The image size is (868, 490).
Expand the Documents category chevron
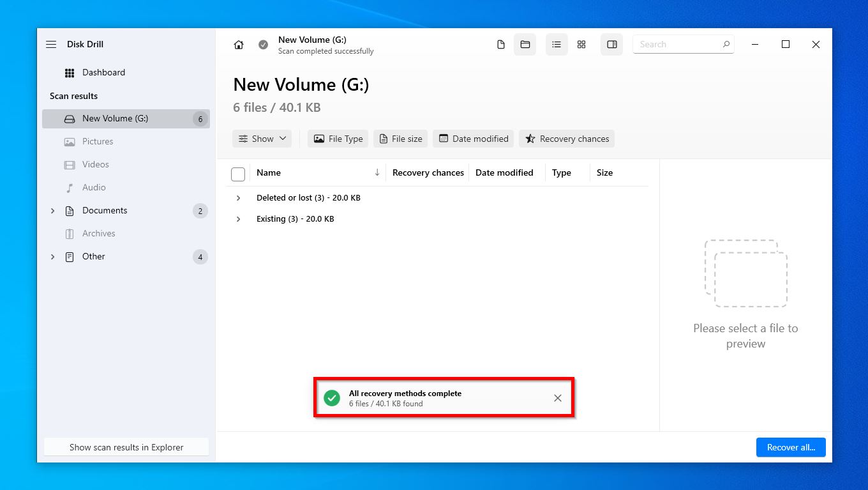(x=52, y=211)
